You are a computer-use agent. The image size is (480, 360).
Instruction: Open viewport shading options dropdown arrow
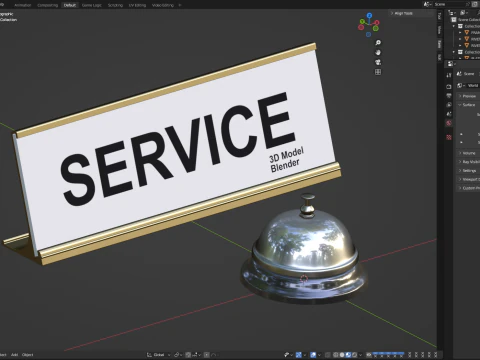pos(360,355)
